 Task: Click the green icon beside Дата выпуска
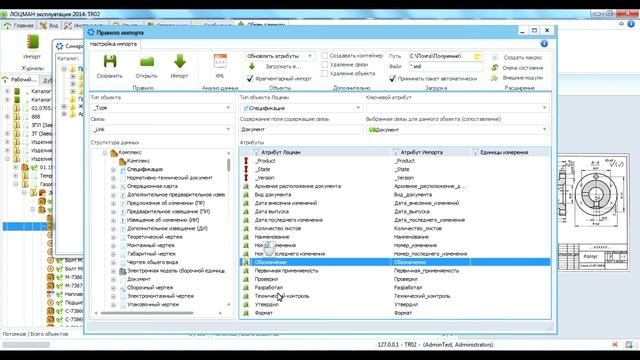pos(246,211)
